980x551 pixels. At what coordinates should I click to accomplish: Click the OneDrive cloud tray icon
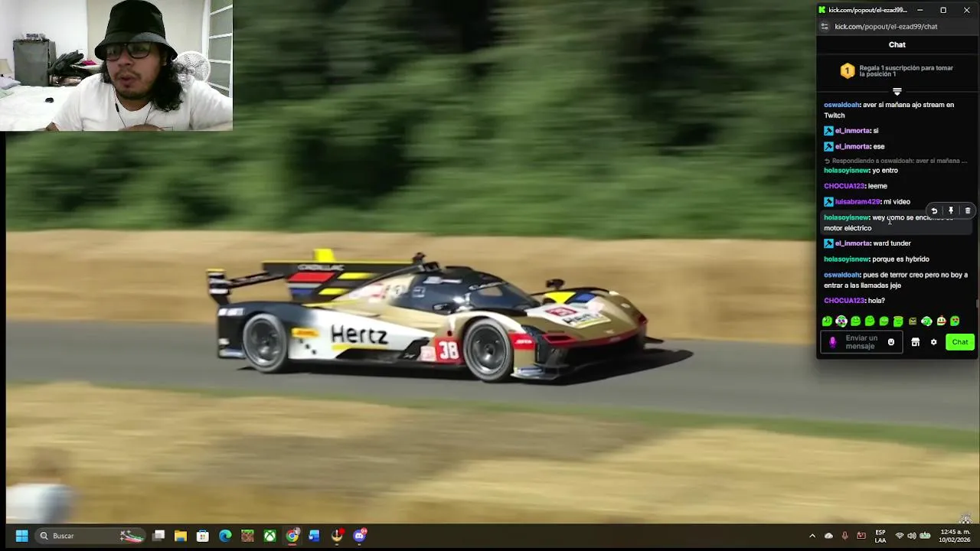click(828, 536)
